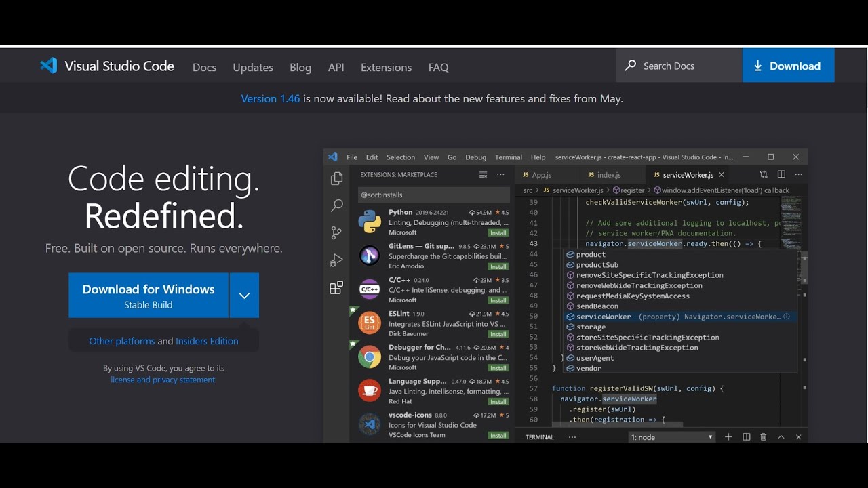
Task: Open the Help menu
Action: click(x=538, y=157)
